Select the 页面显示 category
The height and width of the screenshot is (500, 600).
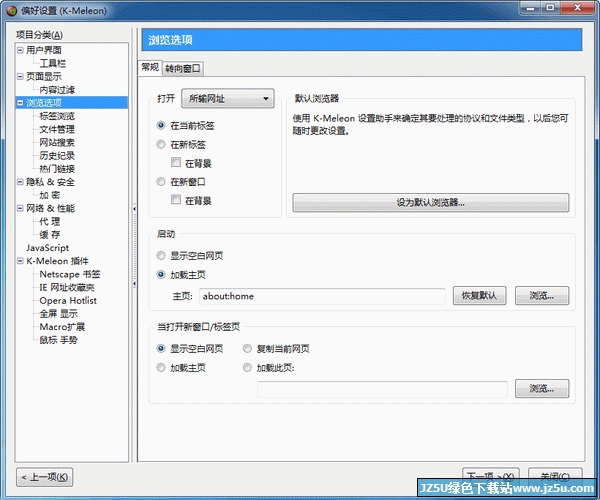(44, 77)
